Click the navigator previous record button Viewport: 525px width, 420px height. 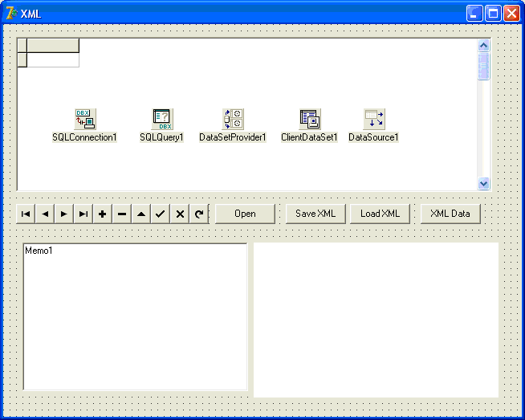pyautogui.click(x=45, y=214)
